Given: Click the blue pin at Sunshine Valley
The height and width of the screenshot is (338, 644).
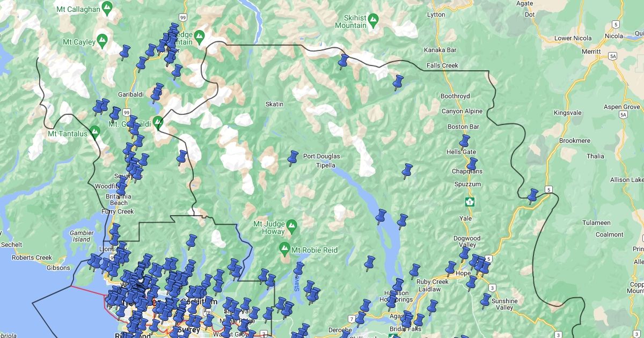Looking at the screenshot, I should [x=486, y=300].
